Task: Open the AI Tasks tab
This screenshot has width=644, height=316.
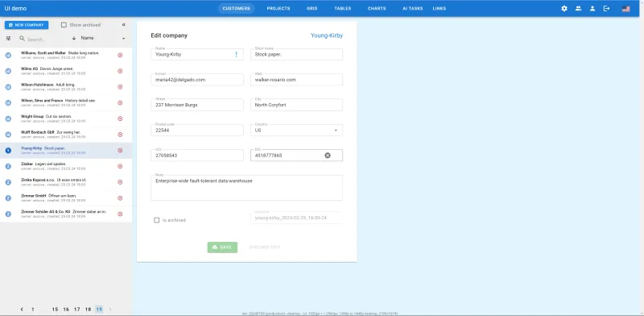Action: coord(413,9)
